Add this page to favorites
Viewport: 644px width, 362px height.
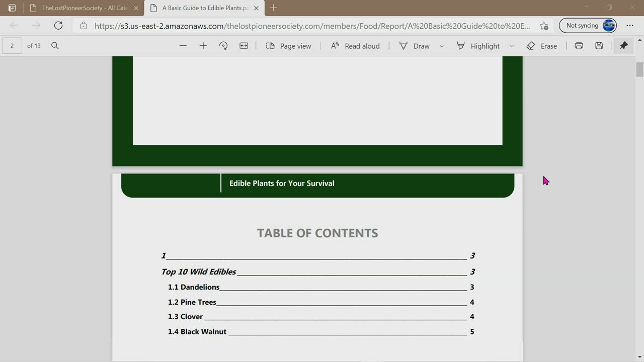(544, 26)
